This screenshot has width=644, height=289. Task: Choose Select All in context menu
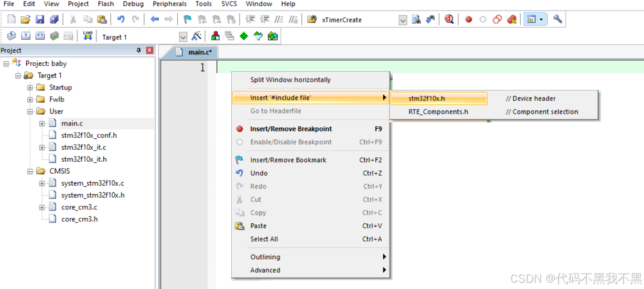click(x=310, y=239)
